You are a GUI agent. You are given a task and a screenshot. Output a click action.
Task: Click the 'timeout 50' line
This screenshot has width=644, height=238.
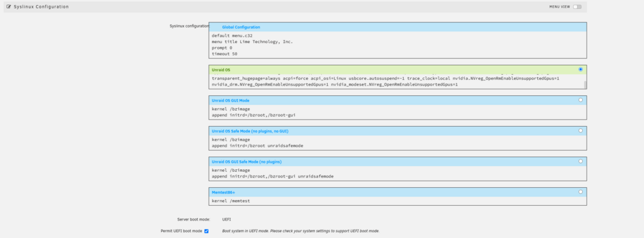tap(225, 54)
